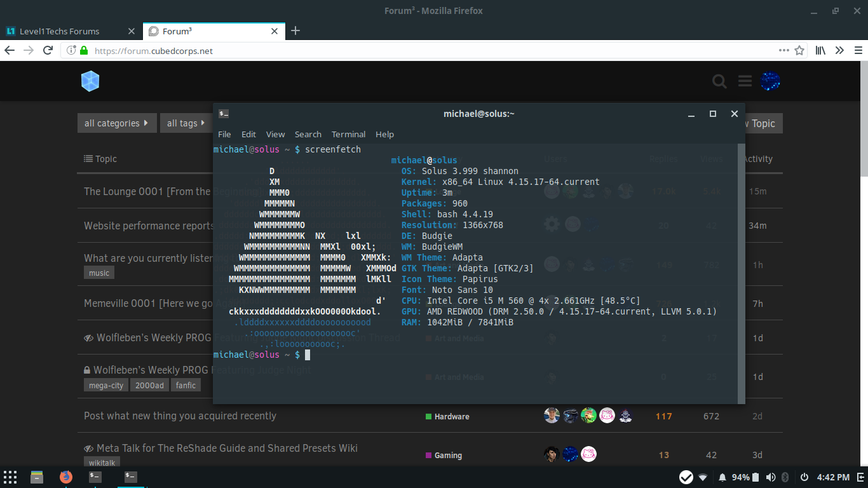Filter by the music tag
This screenshot has height=488, width=868.
point(99,273)
